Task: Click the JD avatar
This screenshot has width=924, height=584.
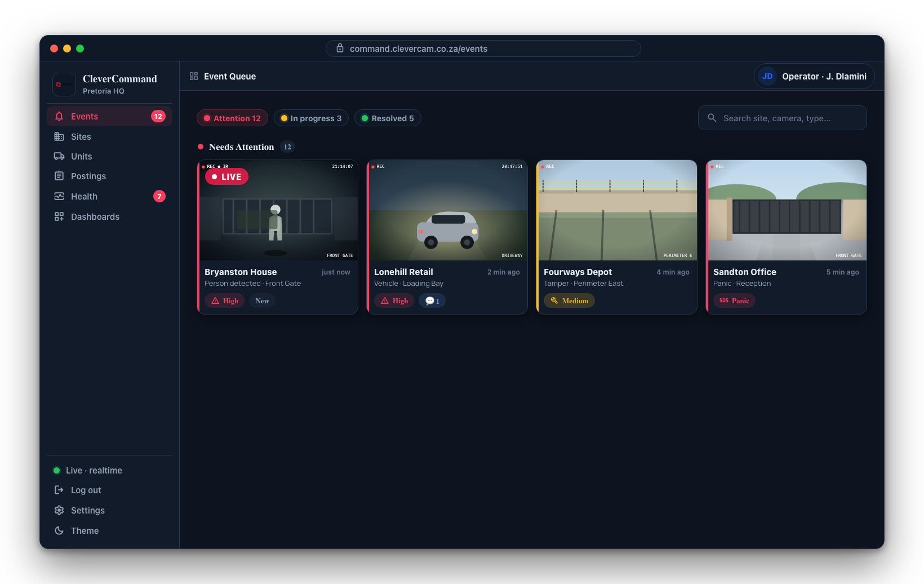Action: point(767,76)
